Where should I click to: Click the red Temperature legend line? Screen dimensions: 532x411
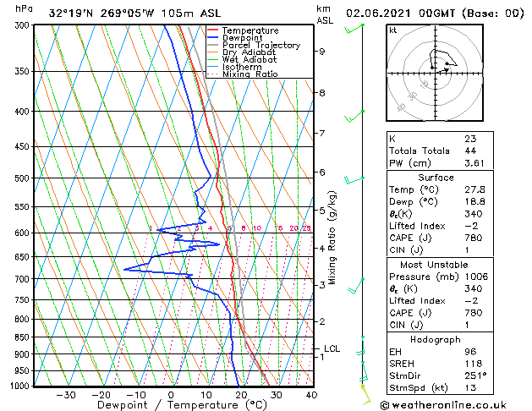[213, 30]
